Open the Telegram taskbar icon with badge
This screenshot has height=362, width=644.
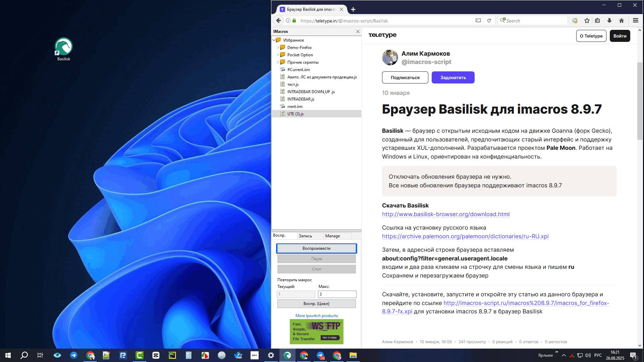coord(321,355)
